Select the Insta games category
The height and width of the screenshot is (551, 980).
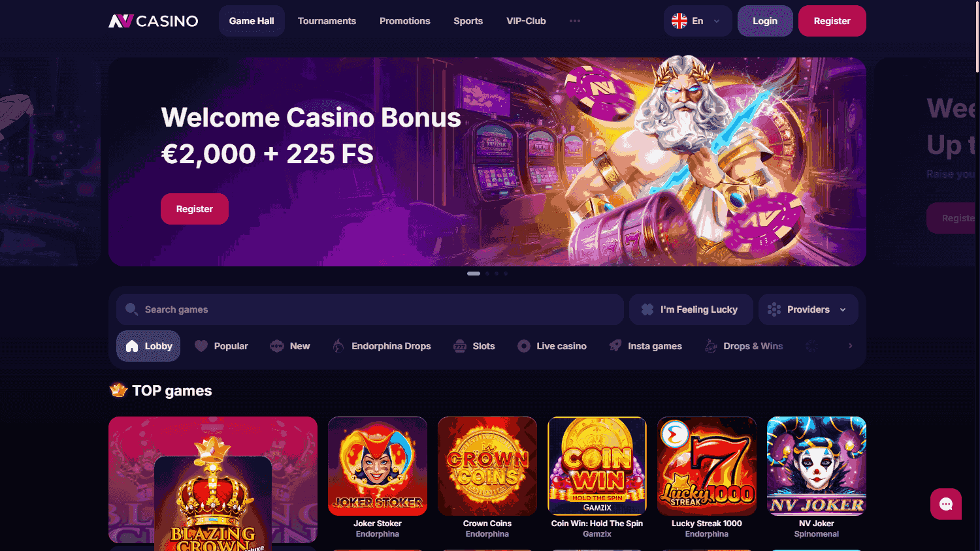[645, 346]
